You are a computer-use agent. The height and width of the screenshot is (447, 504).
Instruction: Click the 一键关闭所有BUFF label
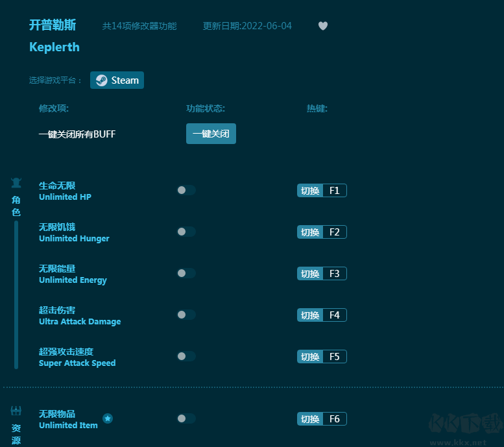[x=77, y=134]
